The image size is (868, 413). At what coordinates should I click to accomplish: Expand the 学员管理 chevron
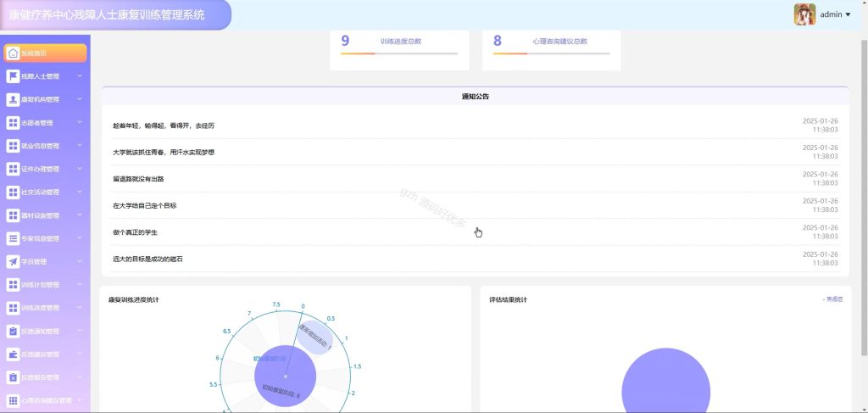click(79, 261)
